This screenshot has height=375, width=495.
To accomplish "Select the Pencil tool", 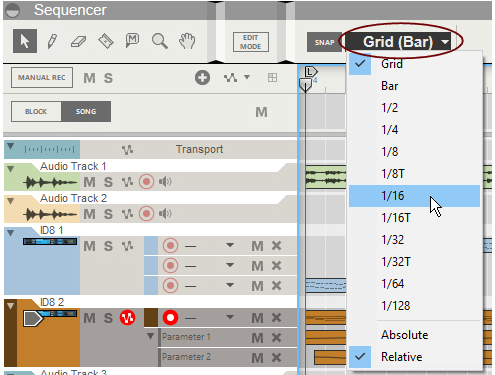I will click(x=52, y=41).
